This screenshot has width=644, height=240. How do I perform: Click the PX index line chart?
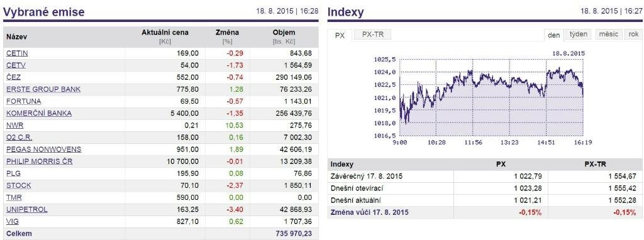tap(491, 97)
